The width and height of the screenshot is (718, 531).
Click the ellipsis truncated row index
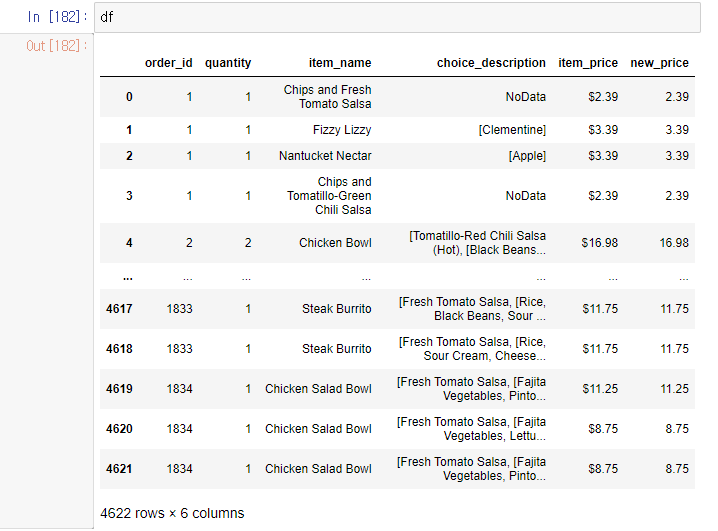click(x=128, y=277)
